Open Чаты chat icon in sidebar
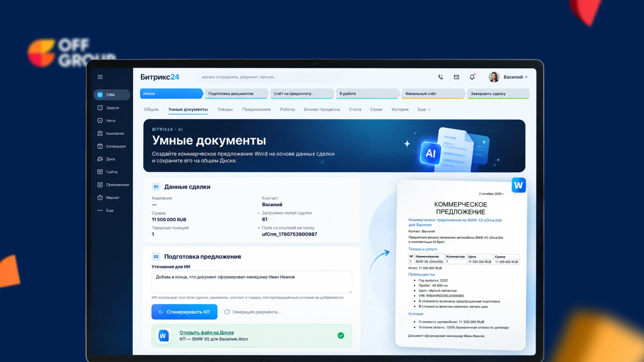Image resolution: width=644 pixels, height=362 pixels. [x=100, y=121]
